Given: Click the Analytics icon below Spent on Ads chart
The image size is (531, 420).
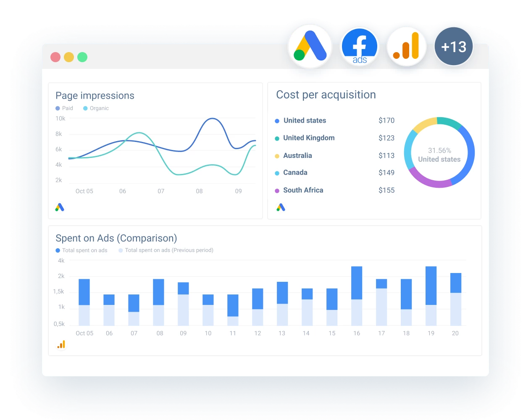Looking at the screenshot, I should click(x=61, y=344).
